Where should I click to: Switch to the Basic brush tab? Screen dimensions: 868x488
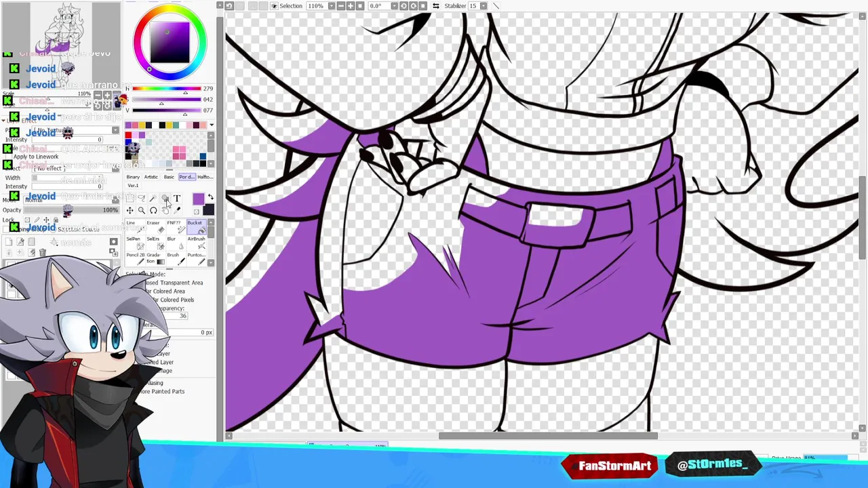[x=169, y=177]
